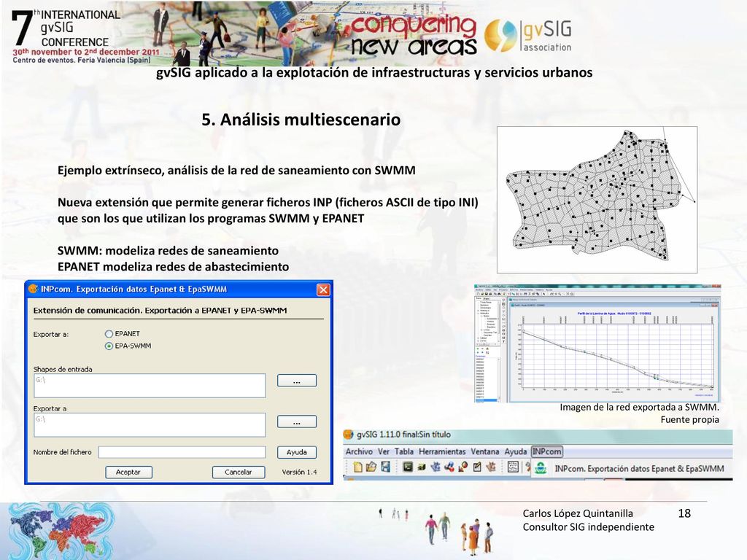Screen dimensions: 747x560
Task: Click the small green 3D box toolbar icon
Action: 421,467
